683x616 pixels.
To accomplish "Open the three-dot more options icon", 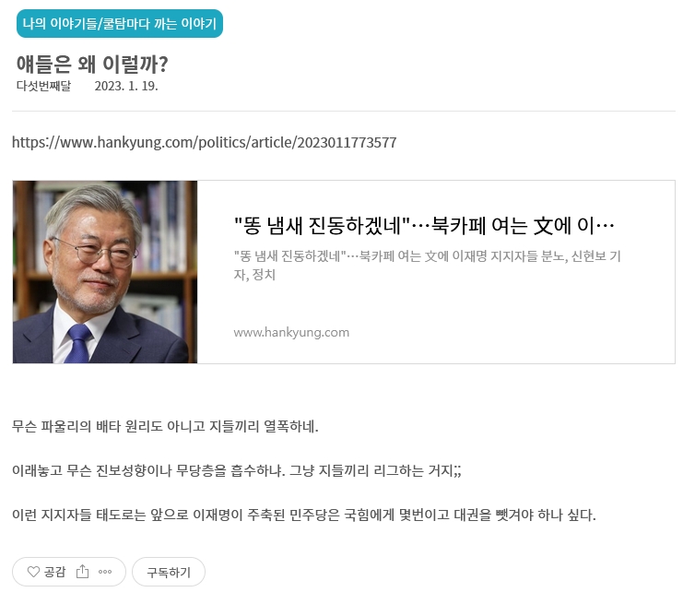I will click(105, 572).
